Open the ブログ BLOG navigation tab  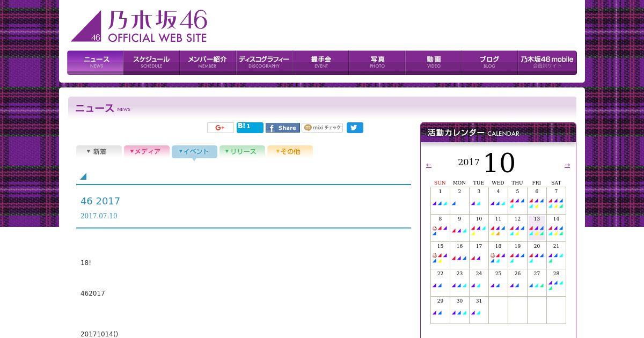(x=489, y=62)
